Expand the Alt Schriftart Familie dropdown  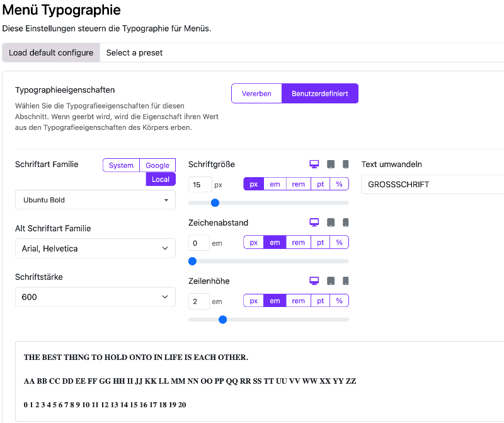pyautogui.click(x=95, y=248)
